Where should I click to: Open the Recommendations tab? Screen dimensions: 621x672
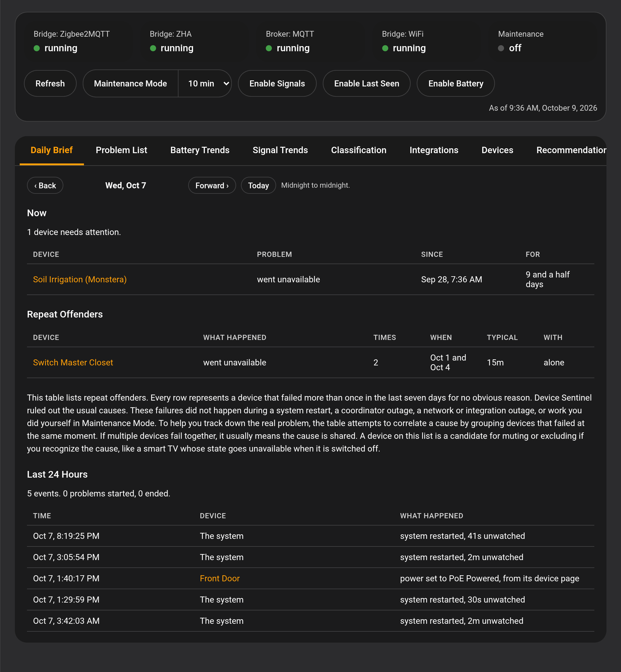[x=571, y=150]
